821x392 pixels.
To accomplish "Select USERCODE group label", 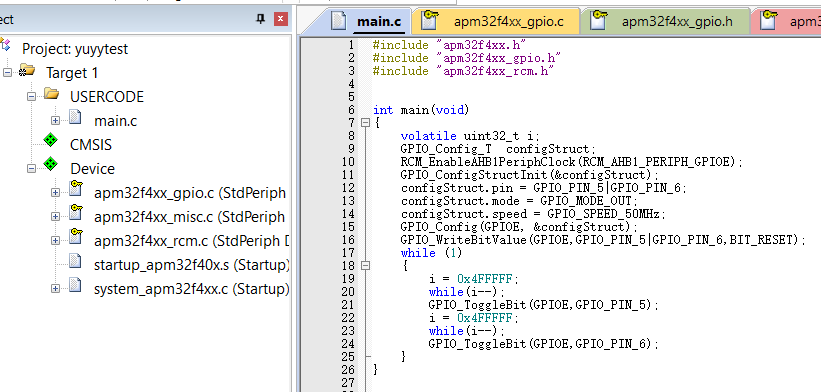I will click(107, 97).
